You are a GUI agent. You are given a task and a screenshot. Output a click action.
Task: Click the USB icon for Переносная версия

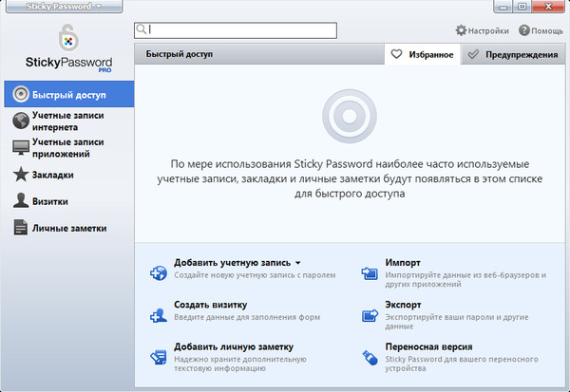[370, 358]
